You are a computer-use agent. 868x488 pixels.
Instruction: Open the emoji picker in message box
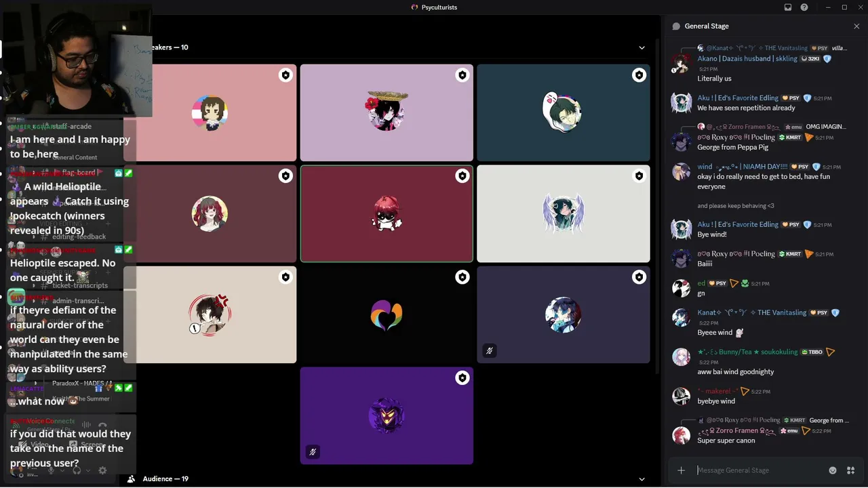(x=833, y=470)
